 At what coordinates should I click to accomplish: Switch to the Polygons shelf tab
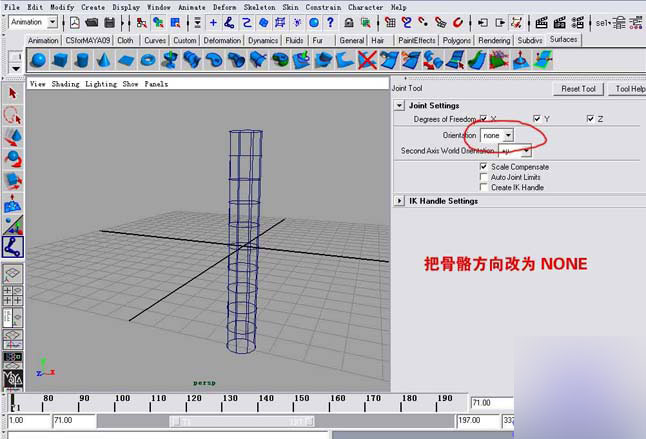point(456,40)
